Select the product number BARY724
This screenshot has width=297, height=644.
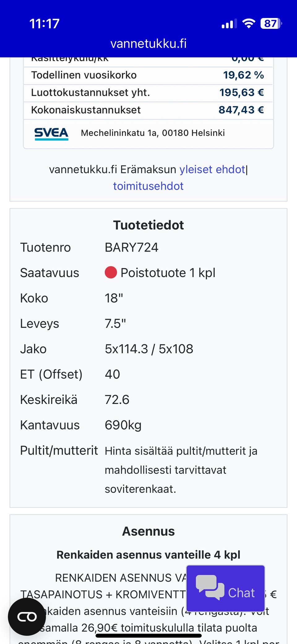[131, 248]
